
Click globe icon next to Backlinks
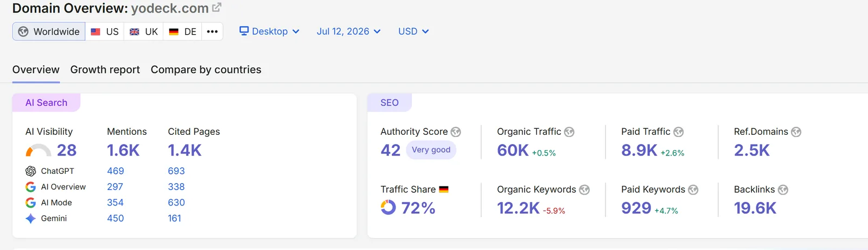(x=783, y=190)
